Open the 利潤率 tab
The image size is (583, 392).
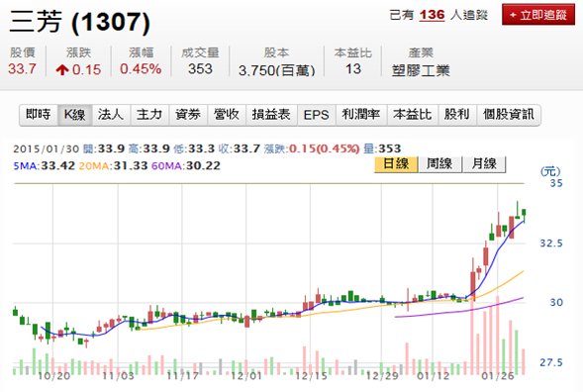point(361,115)
